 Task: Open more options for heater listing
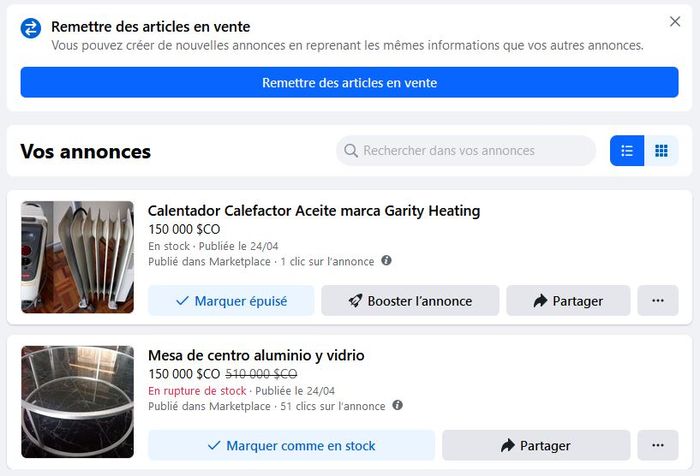658,301
